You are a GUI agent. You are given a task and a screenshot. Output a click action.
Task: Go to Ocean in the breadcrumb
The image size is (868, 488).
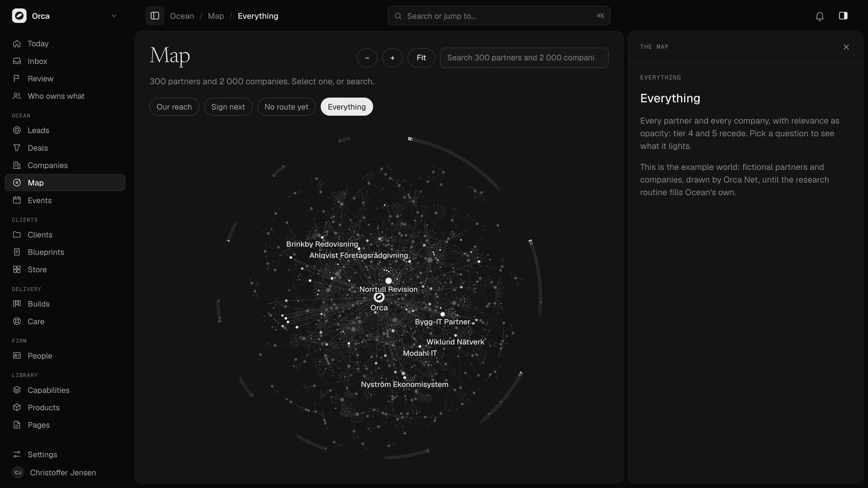(182, 16)
